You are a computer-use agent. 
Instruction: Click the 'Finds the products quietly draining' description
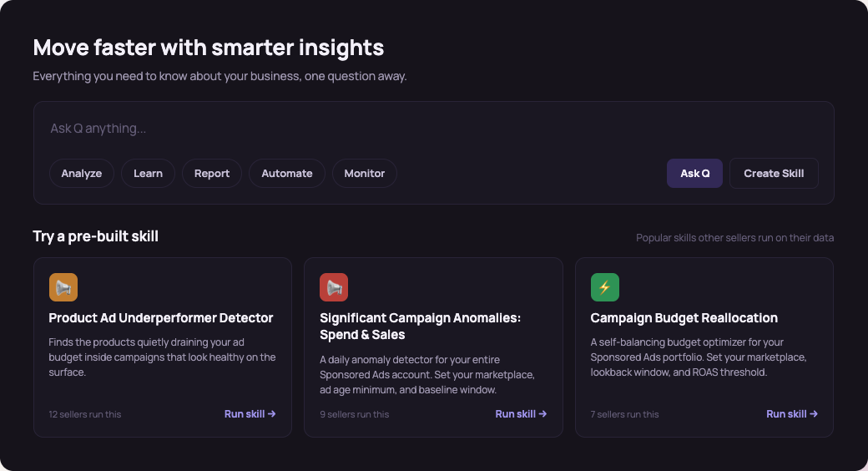click(162, 357)
